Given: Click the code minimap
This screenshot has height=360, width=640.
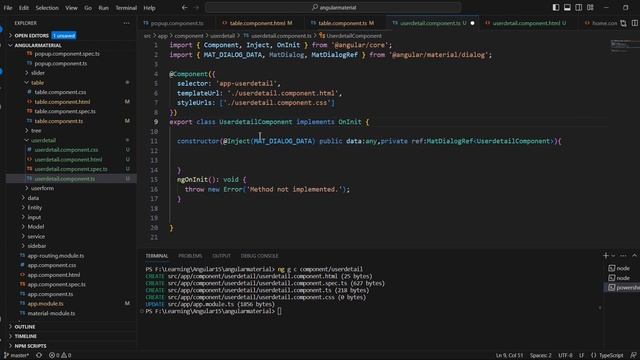Looking at the screenshot, I should [x=624, y=45].
